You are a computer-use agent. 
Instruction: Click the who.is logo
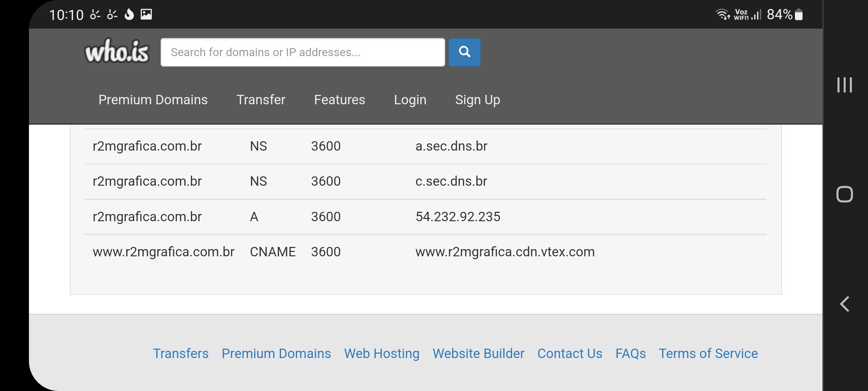coord(116,51)
